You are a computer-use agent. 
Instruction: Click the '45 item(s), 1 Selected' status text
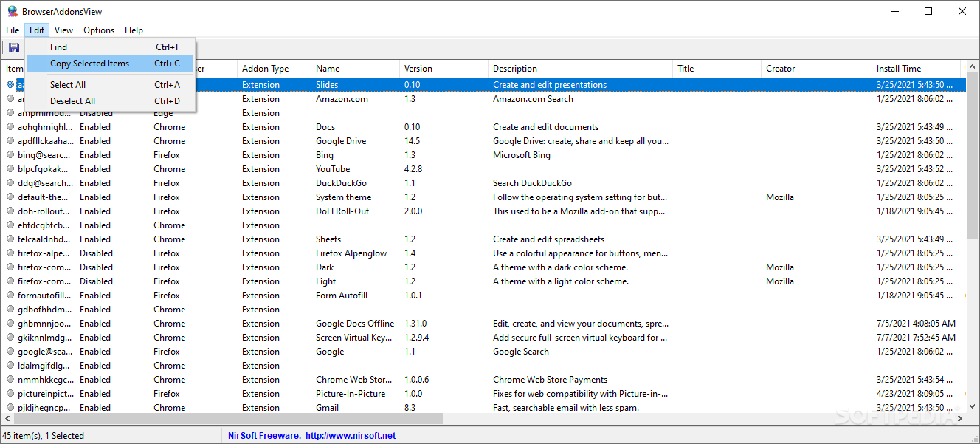tap(44, 436)
